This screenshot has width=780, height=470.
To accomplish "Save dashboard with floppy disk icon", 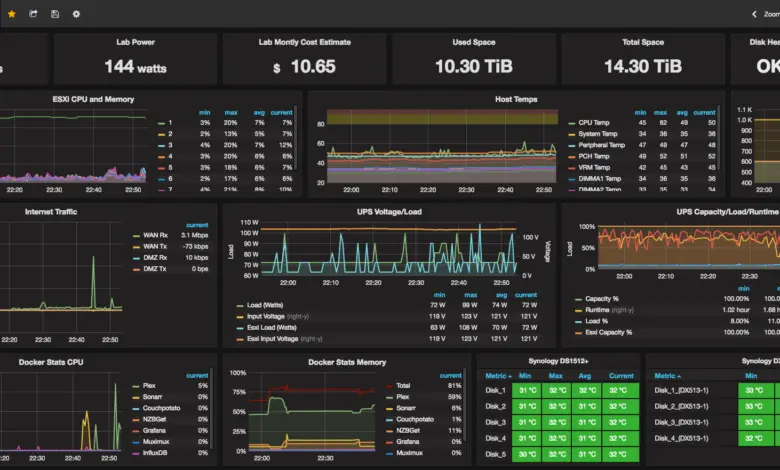I will click(x=55, y=14).
